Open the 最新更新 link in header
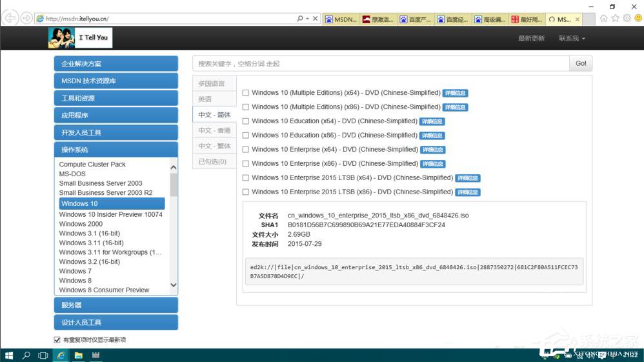The image size is (644, 362). [x=531, y=38]
